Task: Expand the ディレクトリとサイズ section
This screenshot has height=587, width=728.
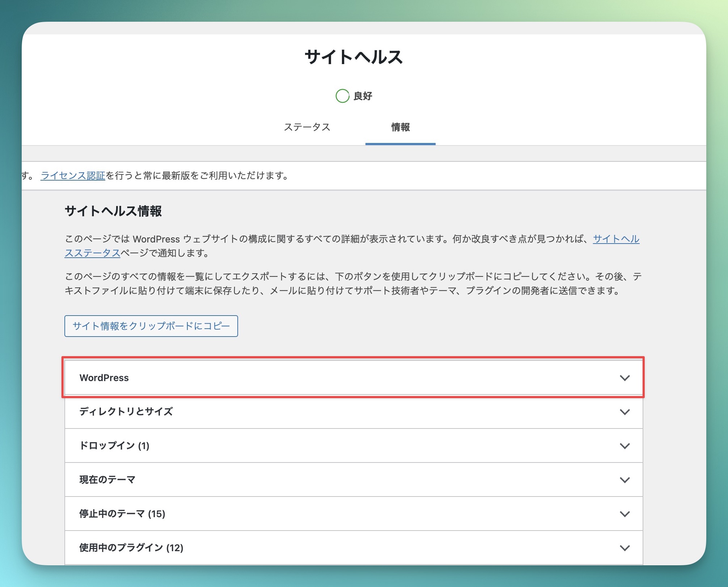Action: point(354,412)
